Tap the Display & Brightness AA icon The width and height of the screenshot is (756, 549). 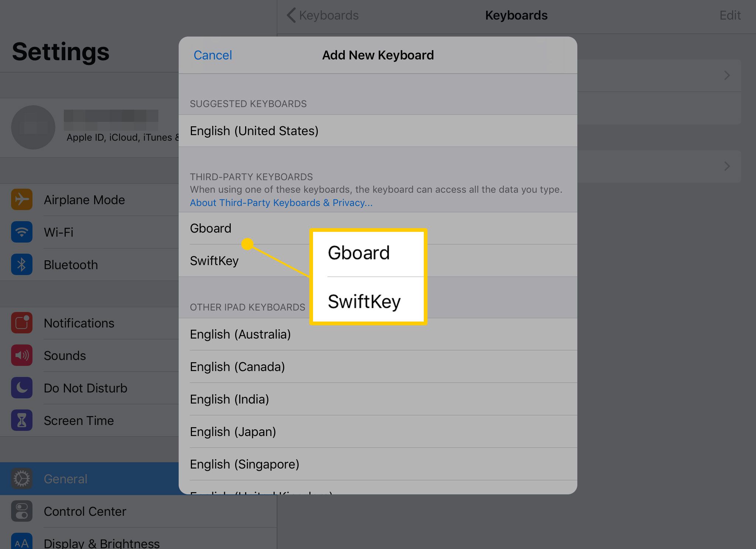22,541
